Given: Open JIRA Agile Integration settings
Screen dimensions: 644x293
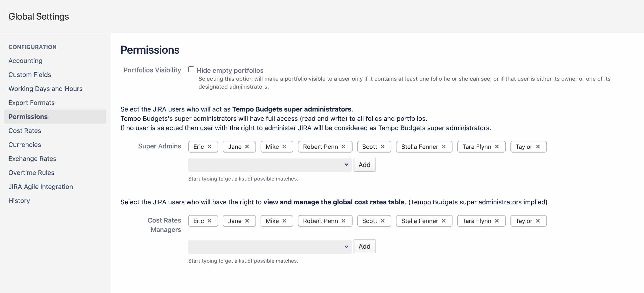Looking at the screenshot, I should pyautogui.click(x=41, y=186).
